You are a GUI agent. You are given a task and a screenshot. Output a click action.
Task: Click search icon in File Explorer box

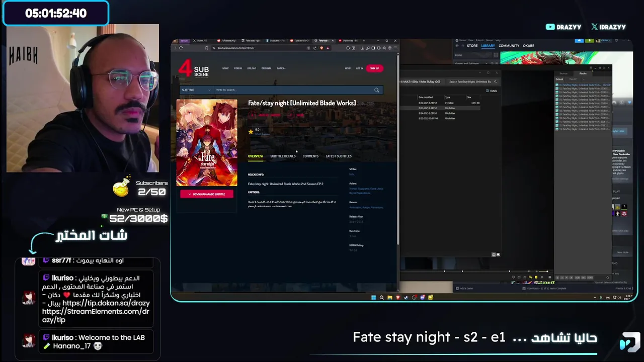point(496,81)
